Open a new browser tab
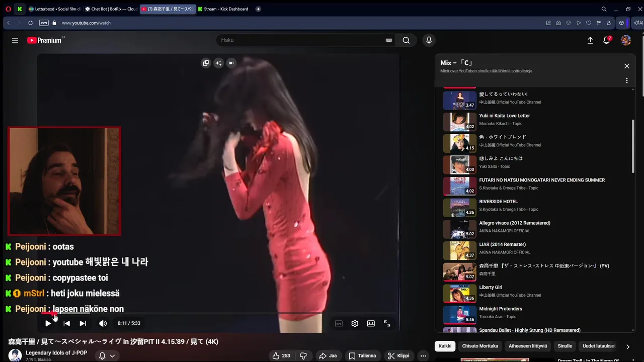Viewport: 644px width, 362px height. 258,9
